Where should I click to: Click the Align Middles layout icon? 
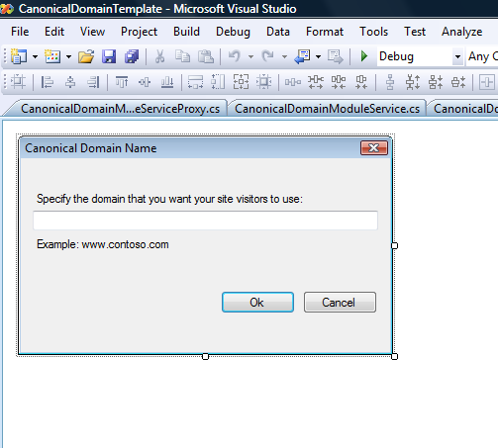point(145,82)
